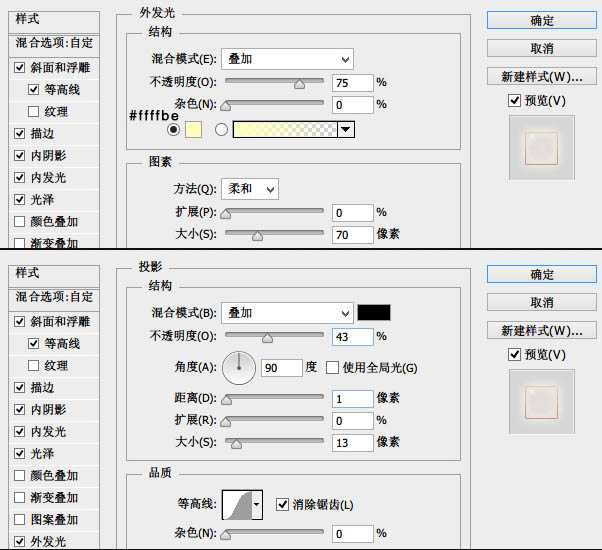The width and height of the screenshot is (602, 550).
Task: Click the style preview thumbnail in 投影 dialog
Action: click(542, 401)
